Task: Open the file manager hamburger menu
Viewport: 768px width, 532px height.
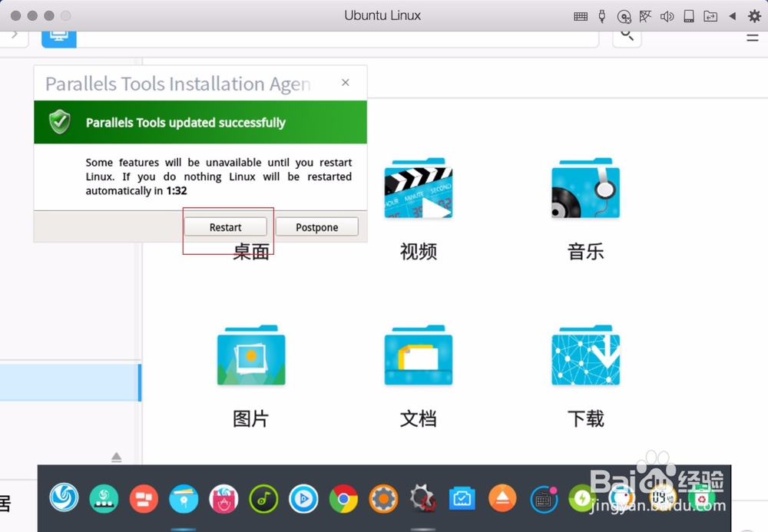Action: [x=753, y=37]
